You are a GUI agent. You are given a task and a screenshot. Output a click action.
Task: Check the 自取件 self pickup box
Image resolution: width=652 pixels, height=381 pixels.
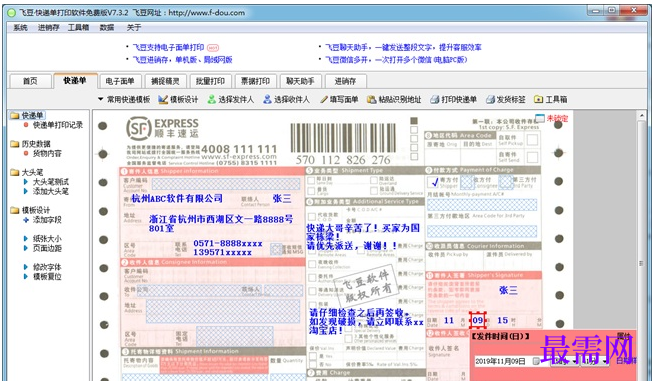click(532, 139)
